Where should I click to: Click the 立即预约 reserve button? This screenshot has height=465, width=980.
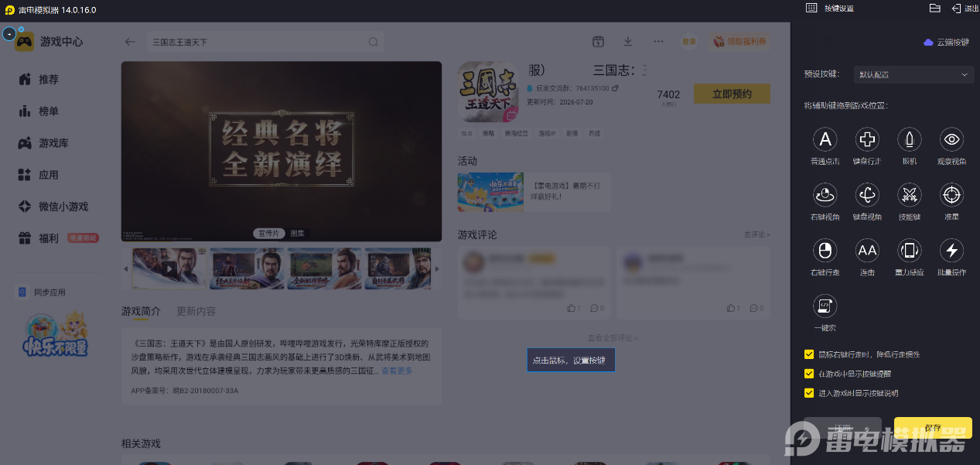[732, 94]
